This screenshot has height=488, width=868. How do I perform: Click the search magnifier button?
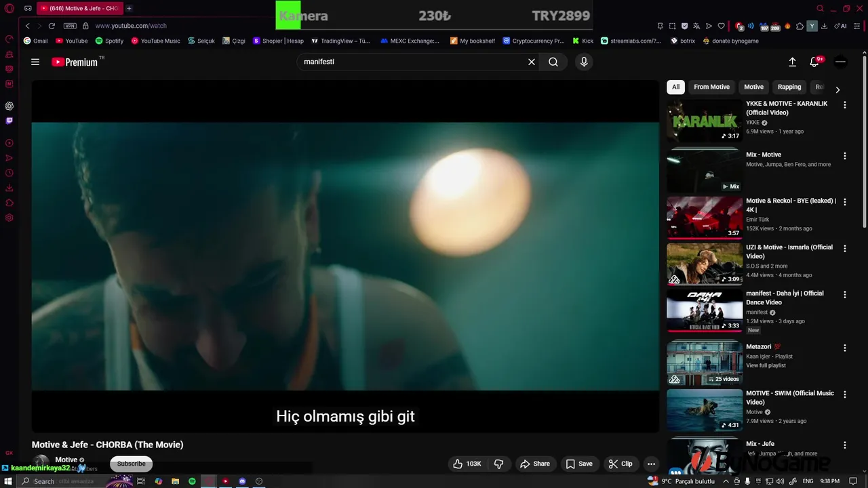tap(553, 62)
